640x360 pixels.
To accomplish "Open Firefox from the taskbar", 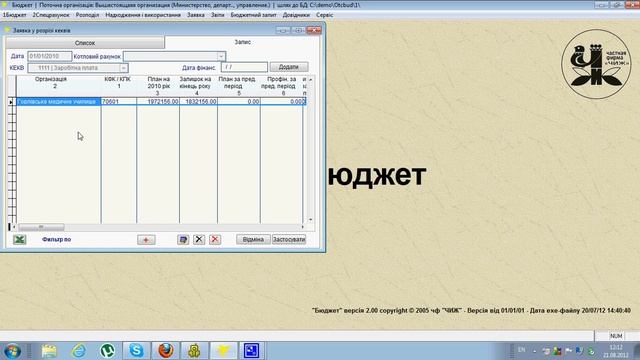I will 165,351.
